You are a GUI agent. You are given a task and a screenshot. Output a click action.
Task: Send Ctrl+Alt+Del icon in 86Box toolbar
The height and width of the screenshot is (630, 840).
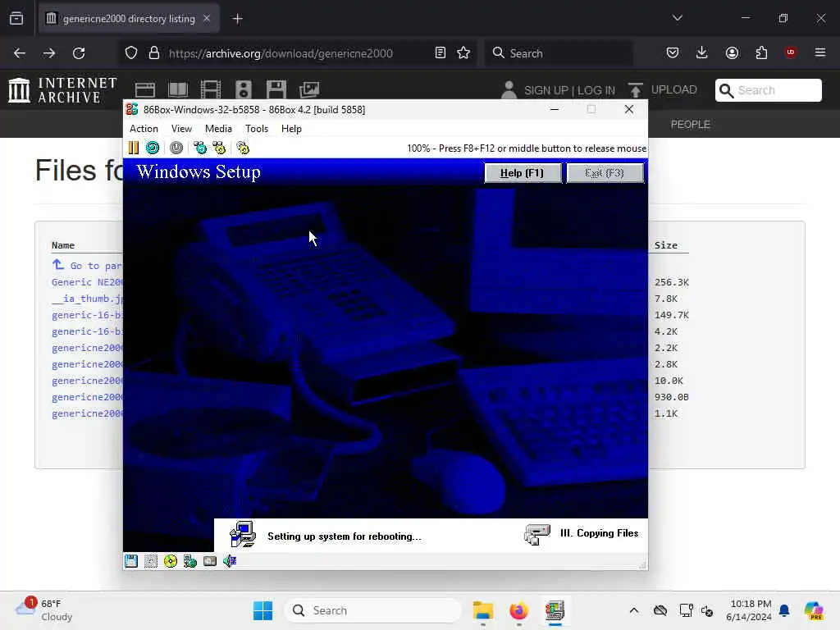(x=200, y=148)
